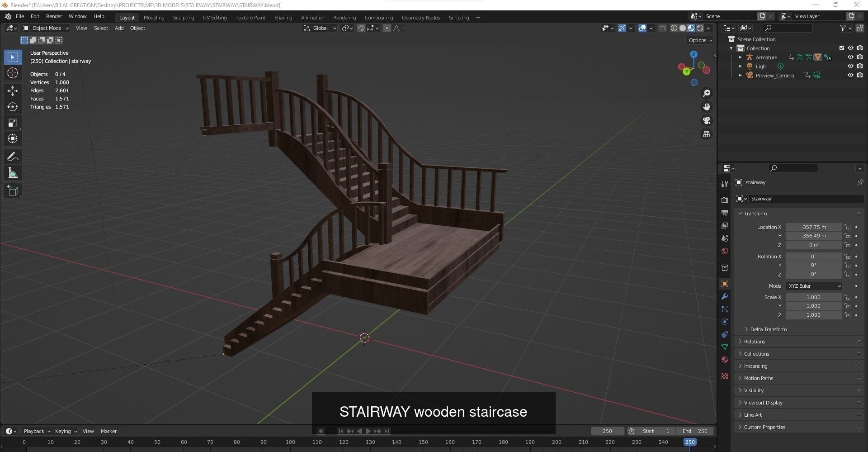Click the Location X value field
This screenshot has width=868, height=452.
tap(814, 227)
